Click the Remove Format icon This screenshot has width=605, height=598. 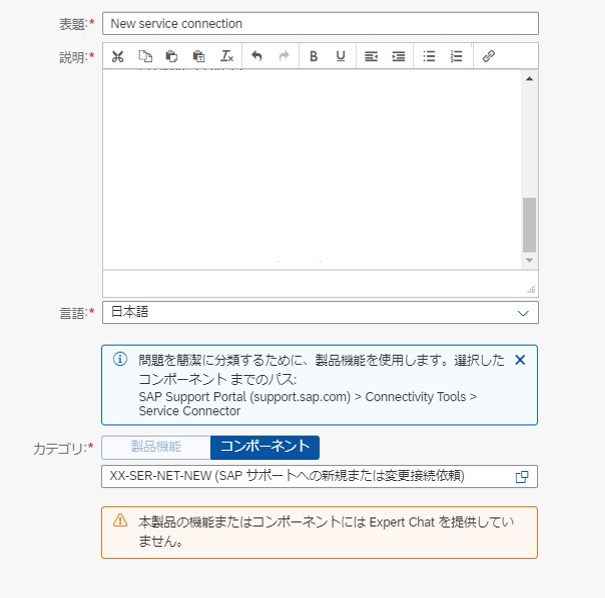(x=227, y=56)
